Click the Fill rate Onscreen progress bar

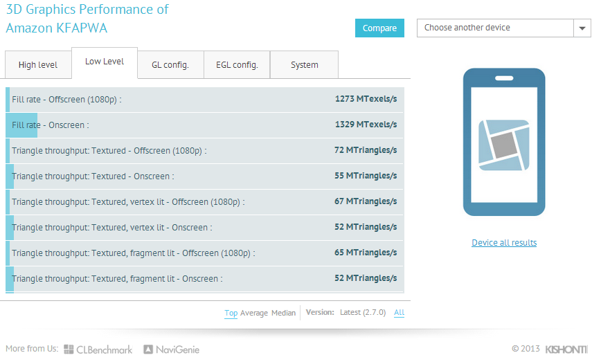[21, 125]
